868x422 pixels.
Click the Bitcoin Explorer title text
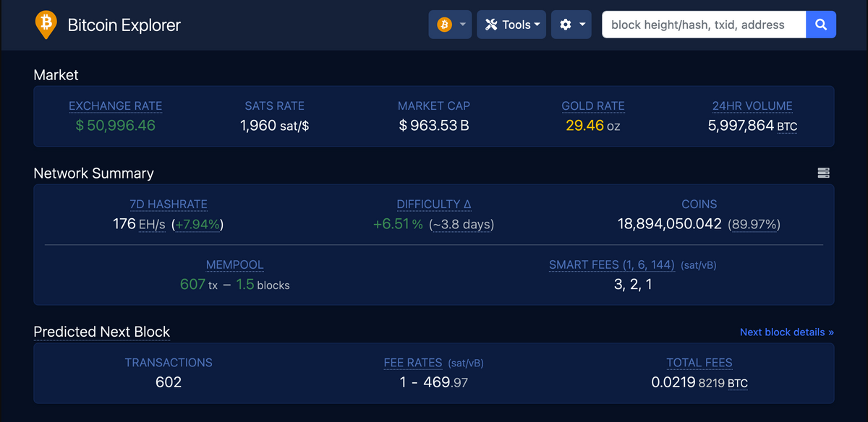124,25
